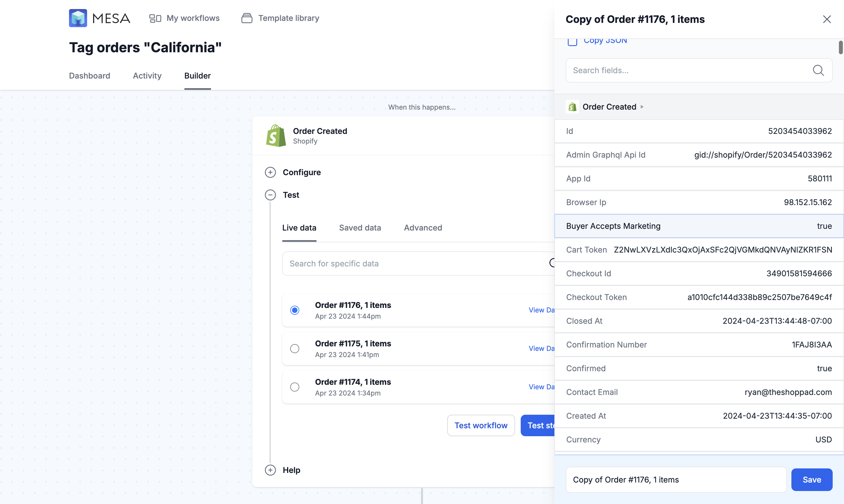
Task: Click small Shopify icon in panel Order Created header
Action: (x=572, y=107)
